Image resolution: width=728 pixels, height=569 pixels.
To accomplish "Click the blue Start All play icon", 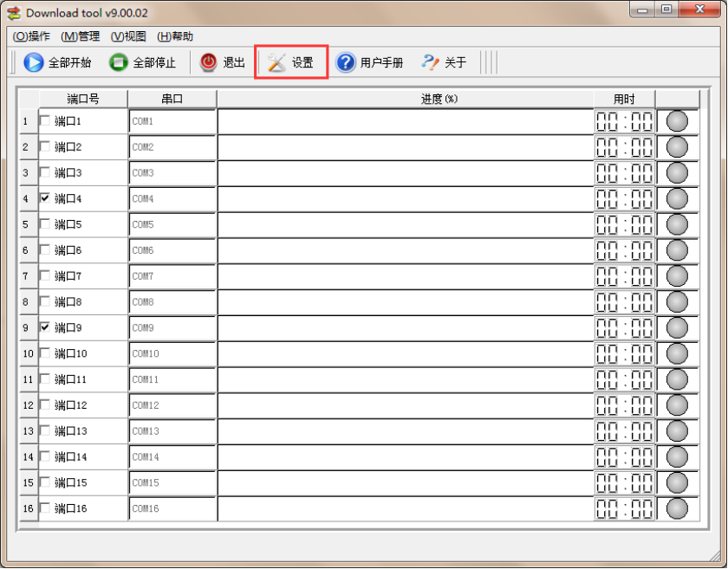I will tap(34, 62).
